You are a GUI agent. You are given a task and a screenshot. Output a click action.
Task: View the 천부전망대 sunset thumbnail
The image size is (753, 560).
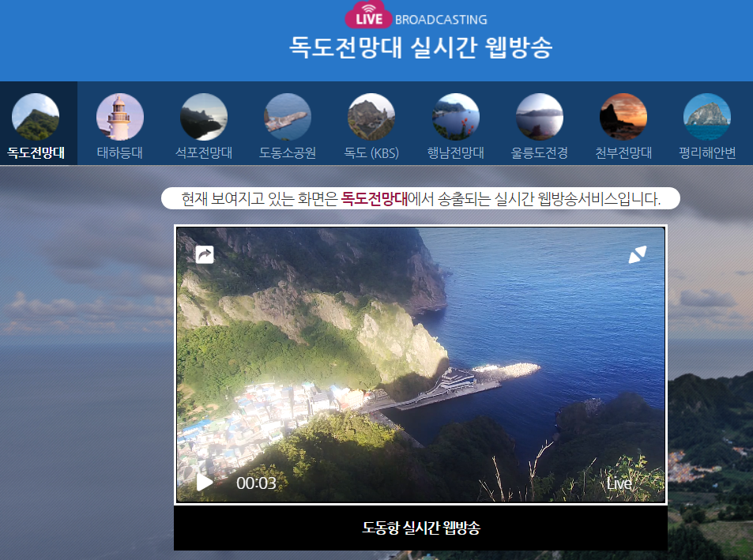[x=623, y=117]
